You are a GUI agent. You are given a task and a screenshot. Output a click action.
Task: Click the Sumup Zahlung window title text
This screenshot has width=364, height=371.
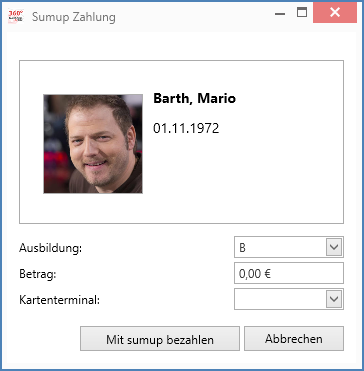pos(74,17)
